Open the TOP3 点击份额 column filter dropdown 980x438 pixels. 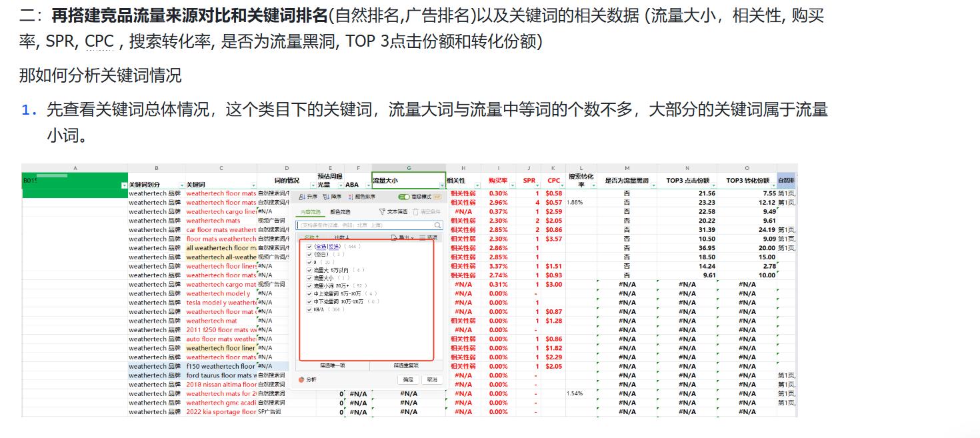(713, 185)
